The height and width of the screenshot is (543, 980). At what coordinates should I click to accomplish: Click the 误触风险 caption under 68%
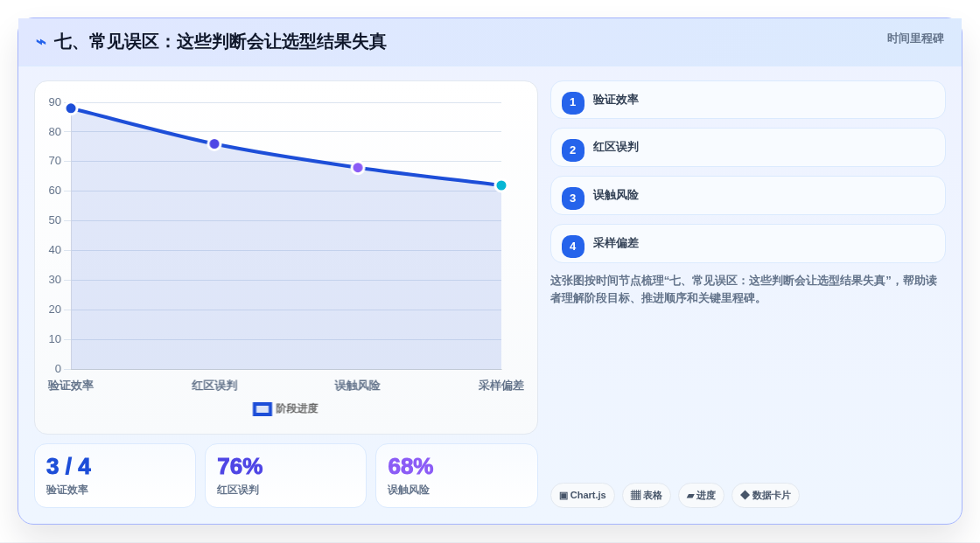(409, 490)
